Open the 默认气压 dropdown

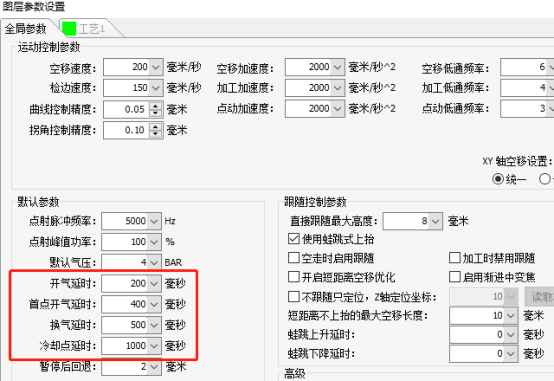[x=154, y=263]
